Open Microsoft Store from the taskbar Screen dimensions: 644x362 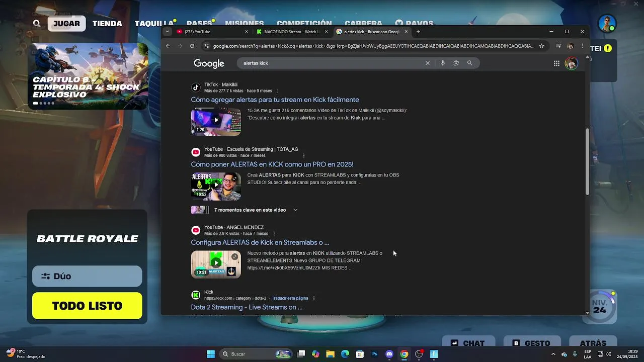tap(360, 354)
